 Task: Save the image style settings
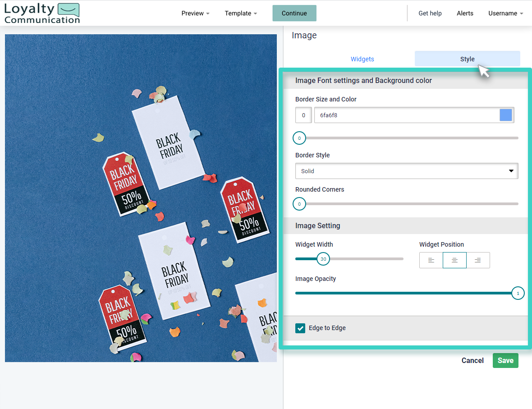pyautogui.click(x=505, y=360)
